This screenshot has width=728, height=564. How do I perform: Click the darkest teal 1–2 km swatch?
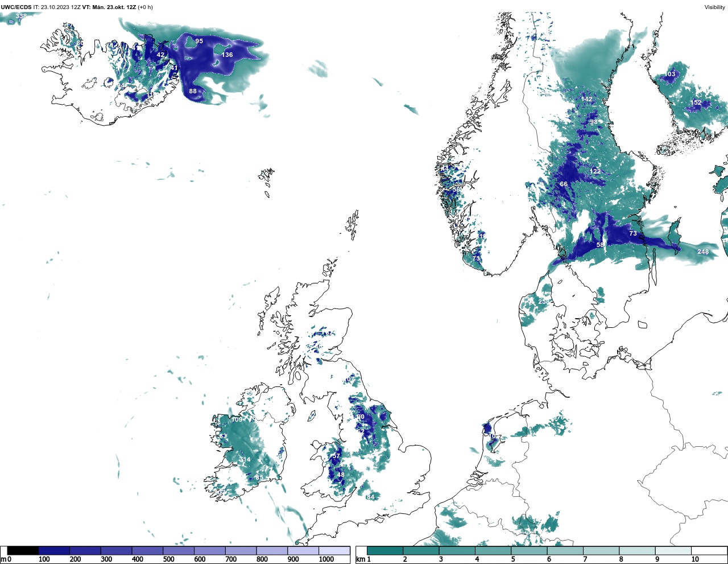[385, 550]
